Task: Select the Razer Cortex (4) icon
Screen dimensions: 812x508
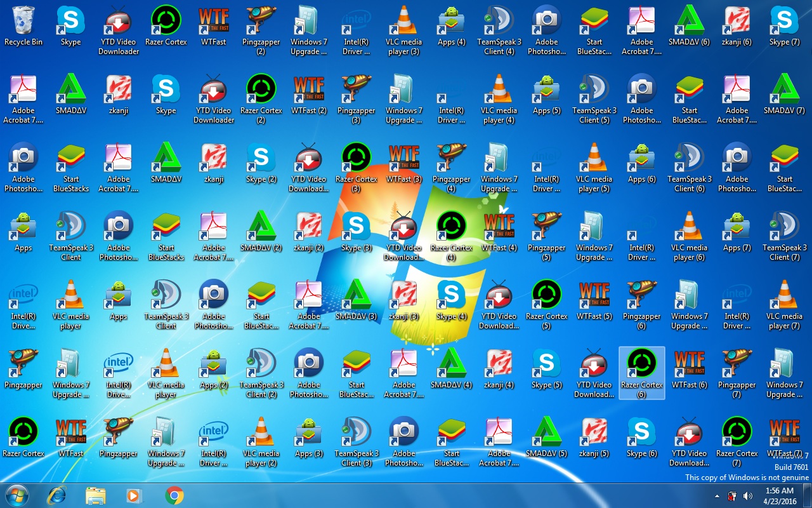Action: pos(452,236)
